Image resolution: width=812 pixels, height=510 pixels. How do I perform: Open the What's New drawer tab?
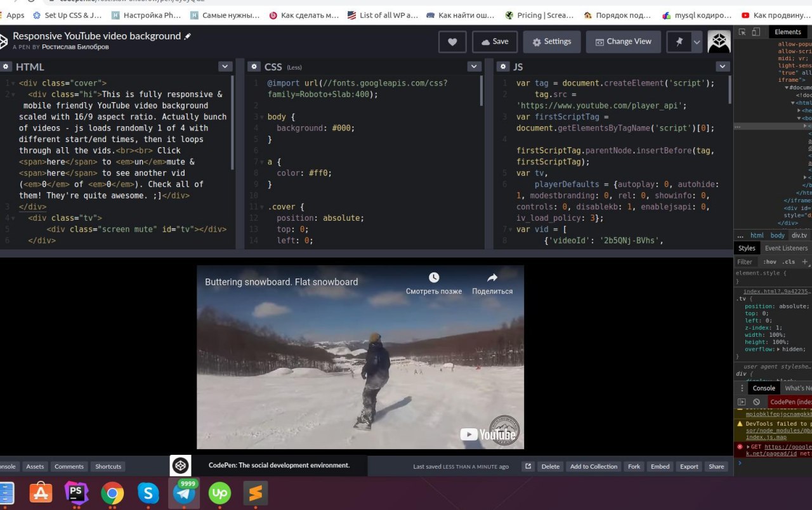point(797,388)
